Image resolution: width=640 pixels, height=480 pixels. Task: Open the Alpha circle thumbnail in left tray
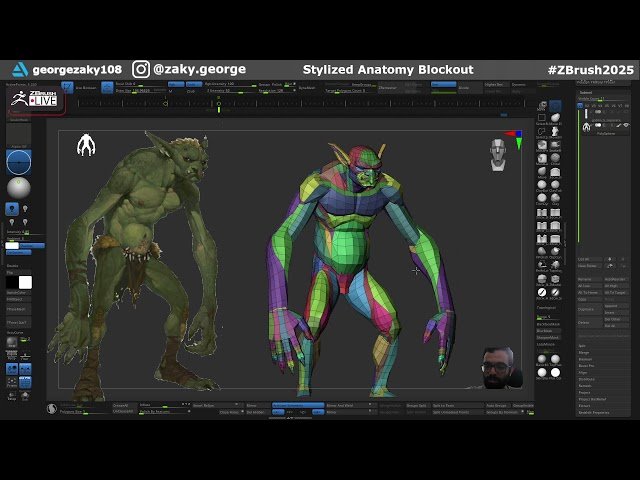coord(18,162)
